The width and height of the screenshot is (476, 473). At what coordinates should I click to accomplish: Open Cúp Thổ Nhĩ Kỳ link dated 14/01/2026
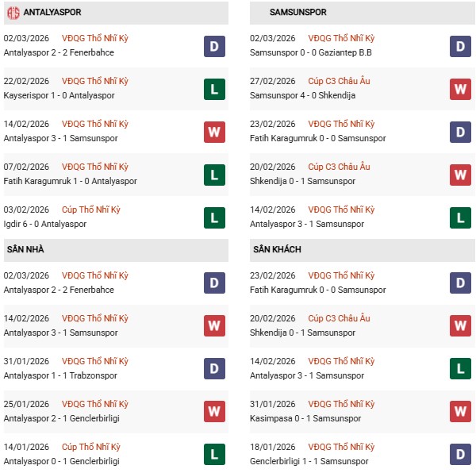coord(91,447)
